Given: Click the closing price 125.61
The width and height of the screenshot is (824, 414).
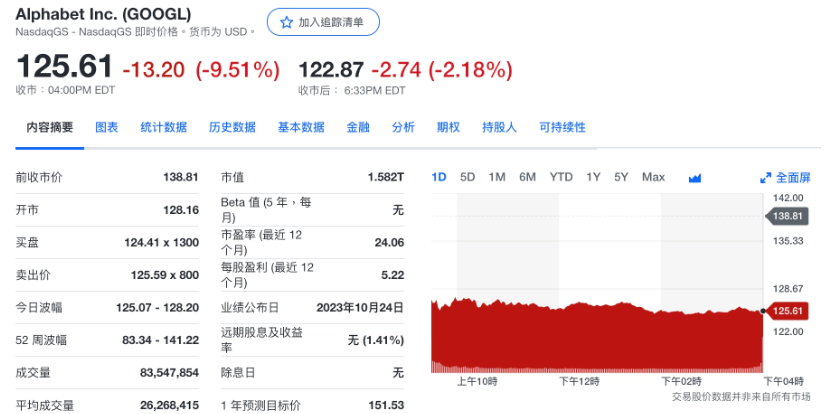Looking at the screenshot, I should (x=64, y=67).
